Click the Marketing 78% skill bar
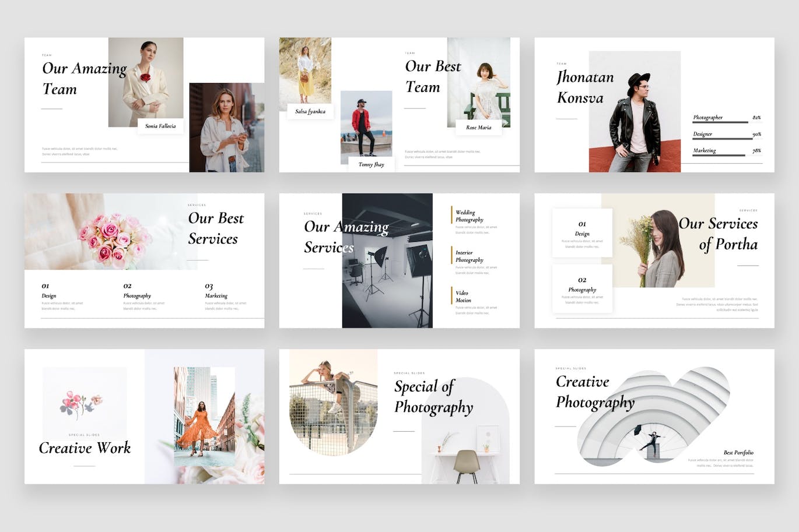The width and height of the screenshot is (799, 532). 719,155
